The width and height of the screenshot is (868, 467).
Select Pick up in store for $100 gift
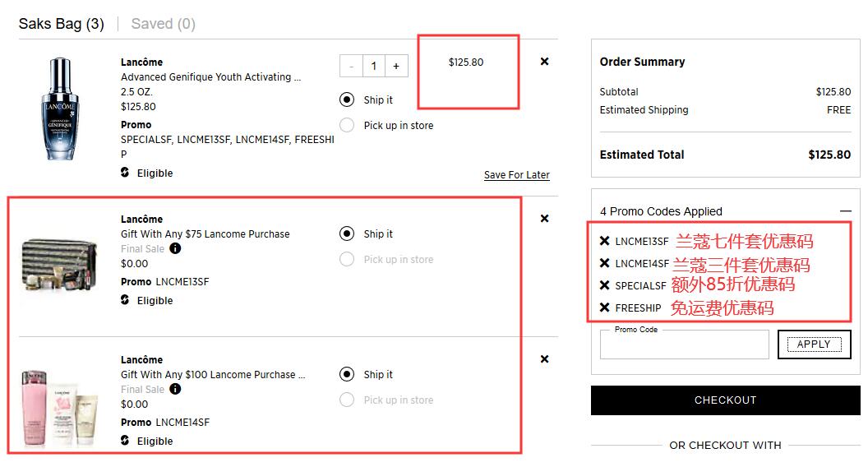tap(347, 400)
